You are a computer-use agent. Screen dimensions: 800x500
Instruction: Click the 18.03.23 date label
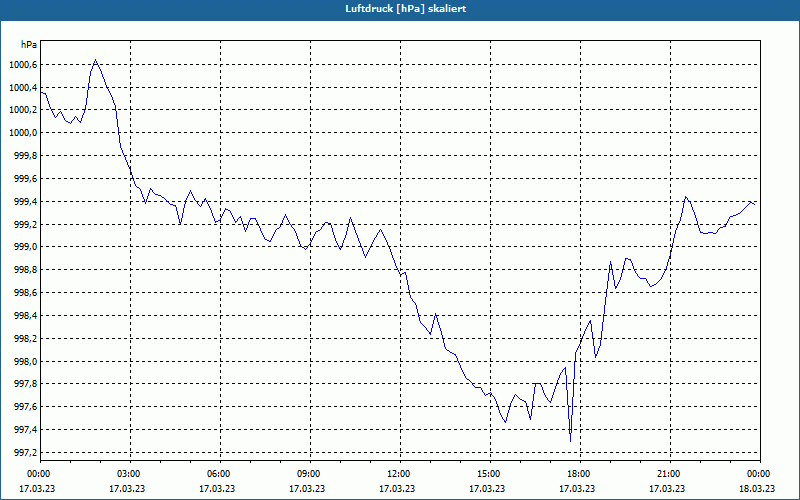757,488
